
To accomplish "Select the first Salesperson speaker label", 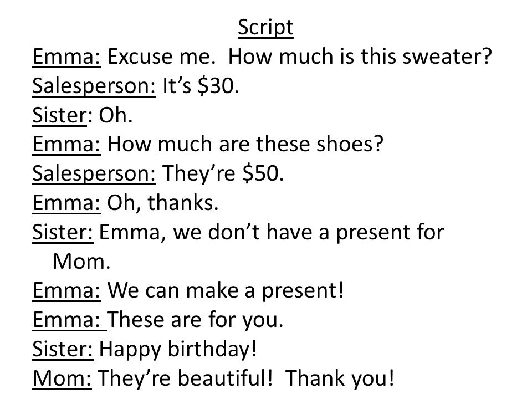I will pyautogui.click(x=94, y=86).
